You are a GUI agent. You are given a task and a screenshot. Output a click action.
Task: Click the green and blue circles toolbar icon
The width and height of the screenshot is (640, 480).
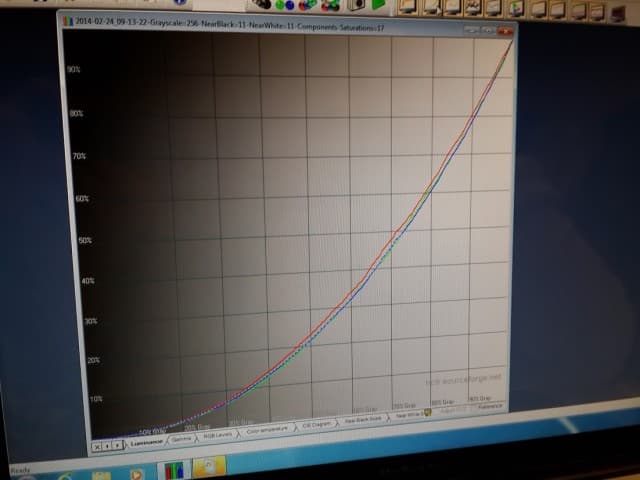[284, 4]
